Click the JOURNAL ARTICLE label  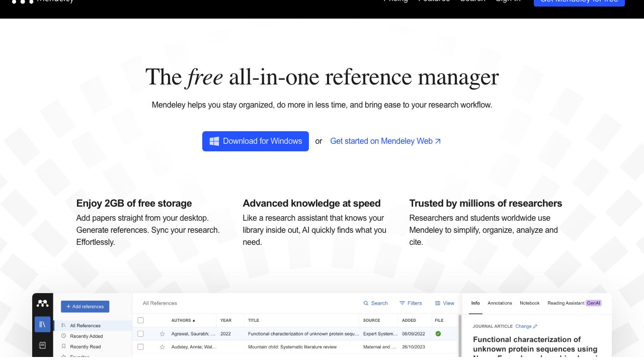[x=493, y=326]
